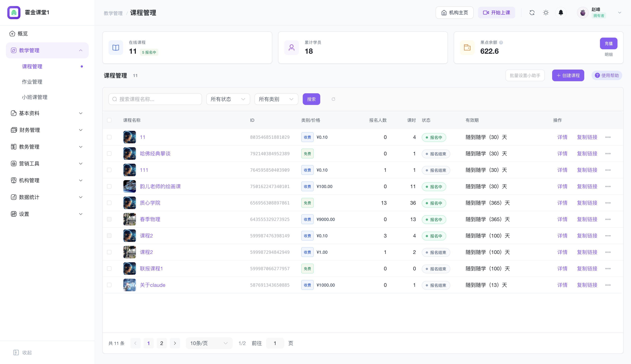Click previous page arrow
This screenshot has height=364, width=631.
(x=135, y=343)
